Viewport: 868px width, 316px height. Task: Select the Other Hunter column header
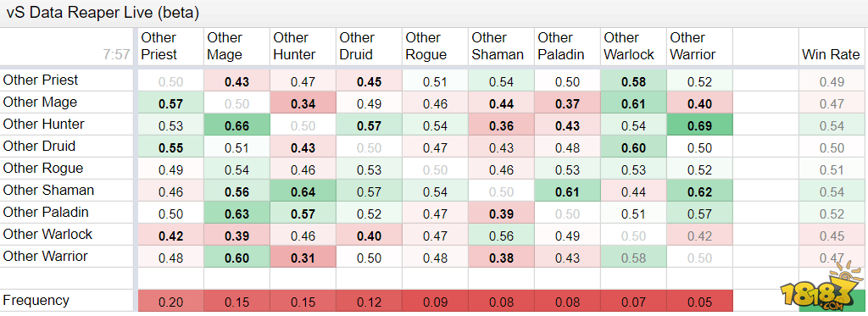(x=303, y=47)
